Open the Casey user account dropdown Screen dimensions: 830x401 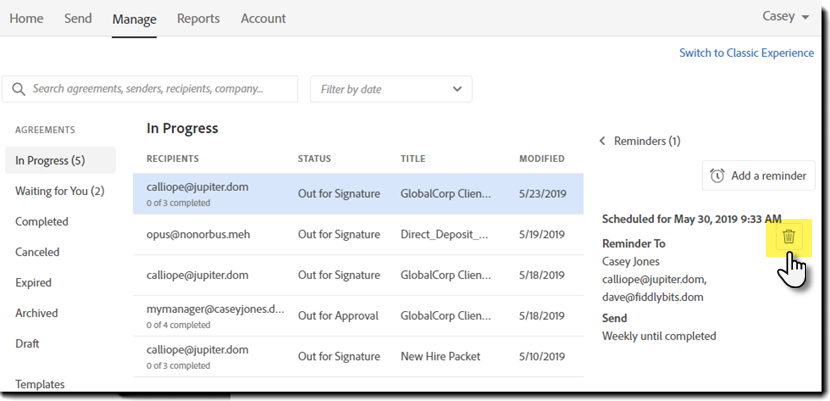(786, 17)
